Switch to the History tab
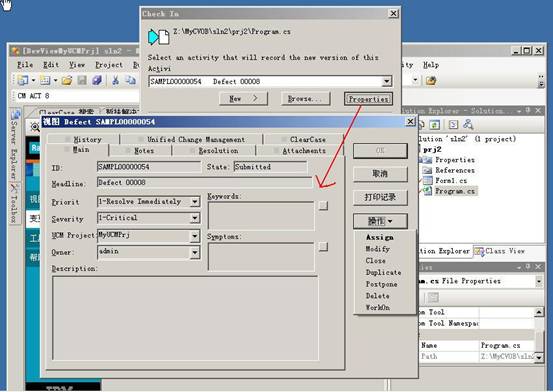This screenshot has height=392, width=553. [x=83, y=139]
